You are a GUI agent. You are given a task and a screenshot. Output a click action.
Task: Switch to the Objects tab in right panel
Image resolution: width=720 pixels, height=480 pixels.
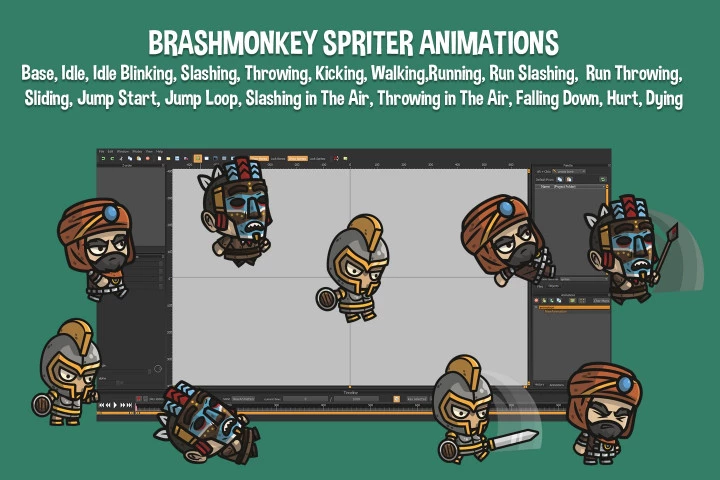553,285
